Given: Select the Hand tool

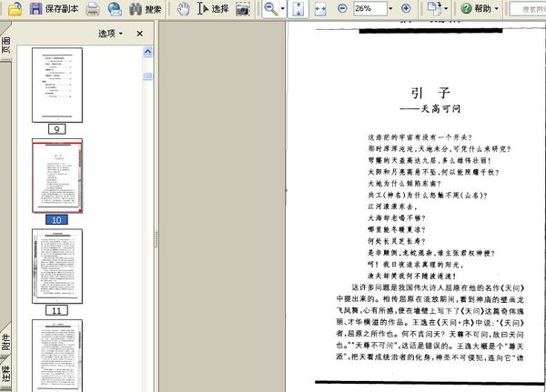Looking at the screenshot, I should pyautogui.click(x=183, y=9).
